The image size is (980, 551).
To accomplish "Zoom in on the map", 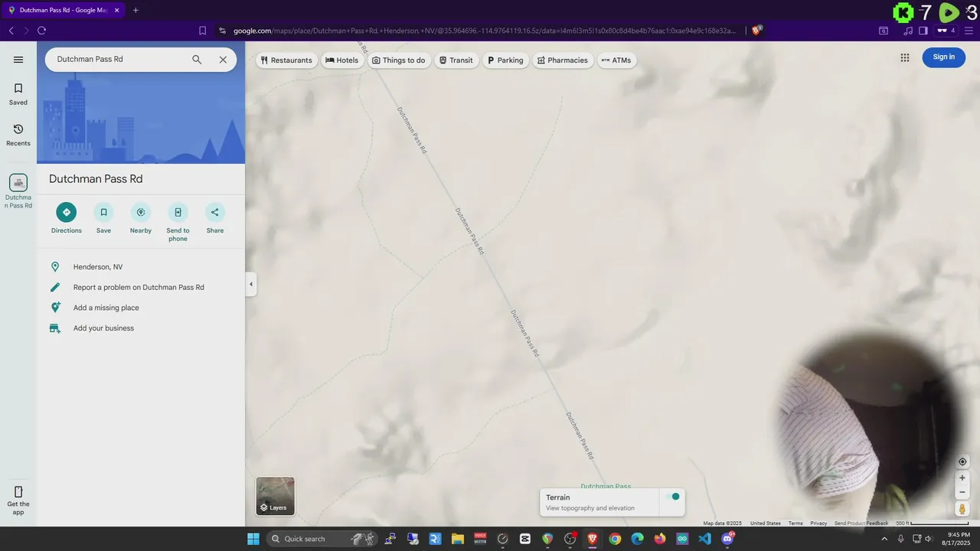I will (962, 478).
